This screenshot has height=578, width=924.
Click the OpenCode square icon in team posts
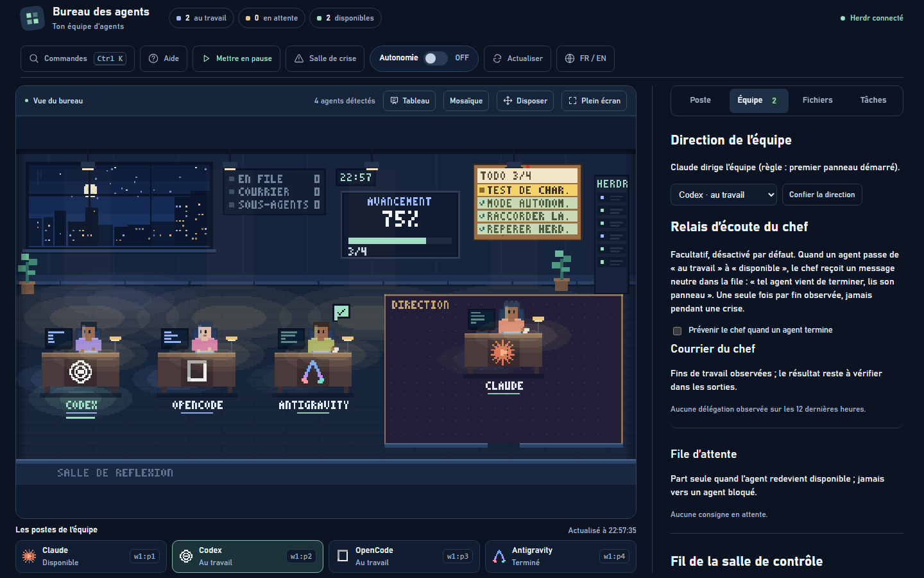point(343,556)
